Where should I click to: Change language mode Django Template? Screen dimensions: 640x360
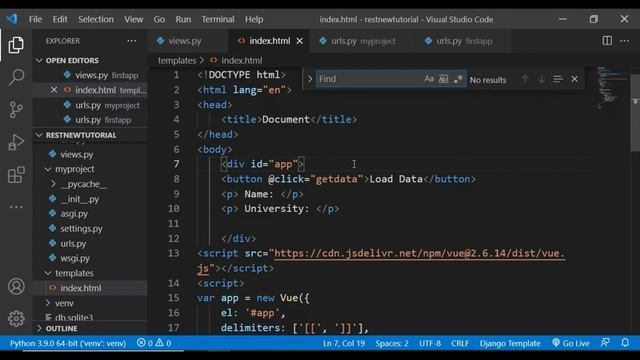coord(510,343)
